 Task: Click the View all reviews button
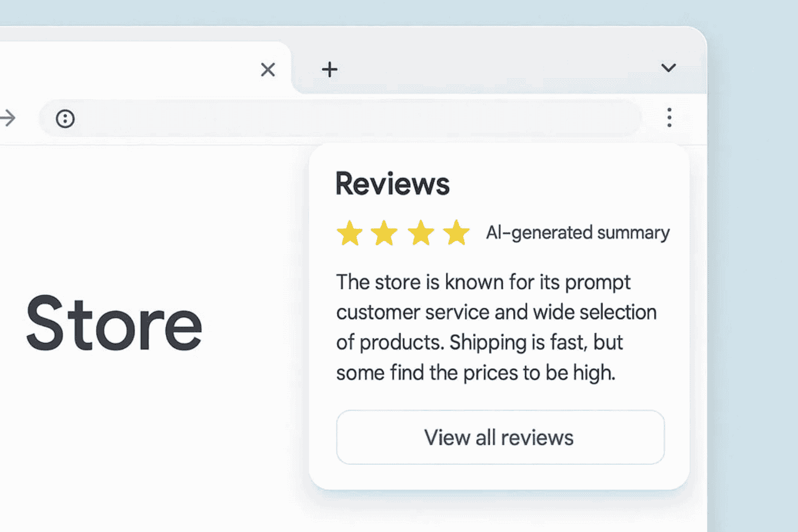pos(500,437)
